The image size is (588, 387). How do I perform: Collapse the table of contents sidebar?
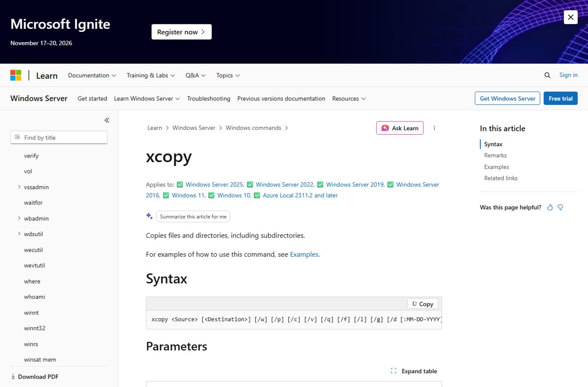pyautogui.click(x=107, y=120)
